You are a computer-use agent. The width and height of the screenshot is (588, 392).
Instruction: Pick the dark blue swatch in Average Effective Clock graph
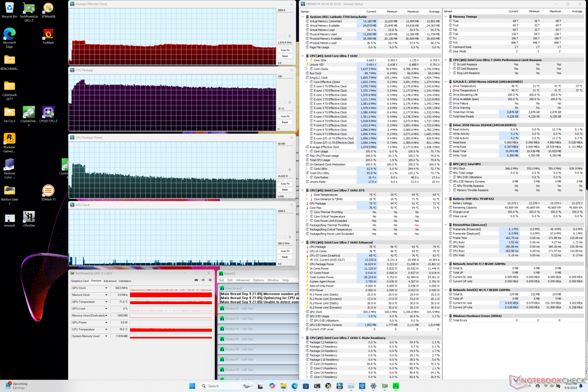pyautogui.click(x=290, y=36)
